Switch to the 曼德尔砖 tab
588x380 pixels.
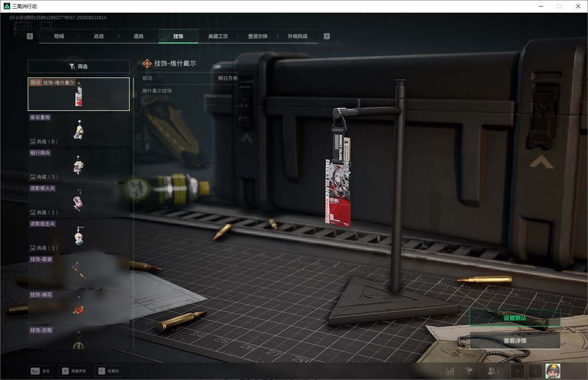(258, 36)
